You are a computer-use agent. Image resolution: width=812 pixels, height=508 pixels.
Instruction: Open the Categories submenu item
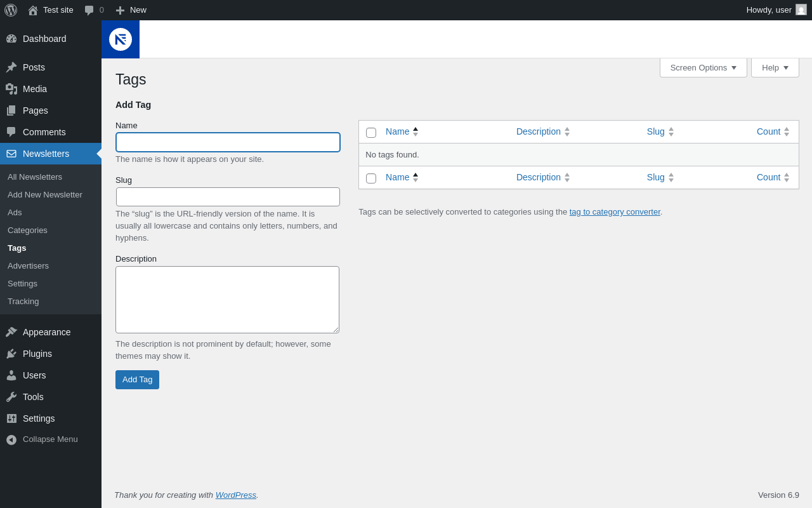tap(27, 230)
